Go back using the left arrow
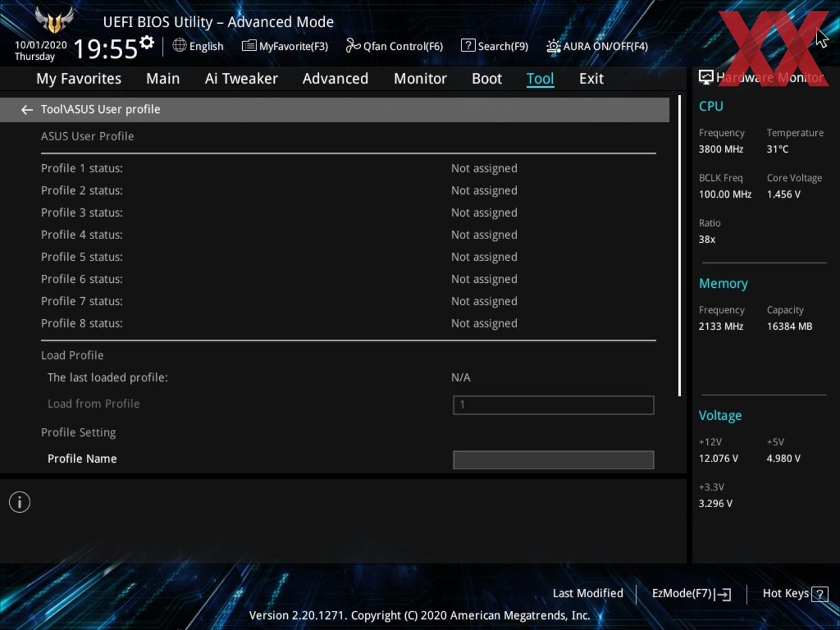 (27, 109)
